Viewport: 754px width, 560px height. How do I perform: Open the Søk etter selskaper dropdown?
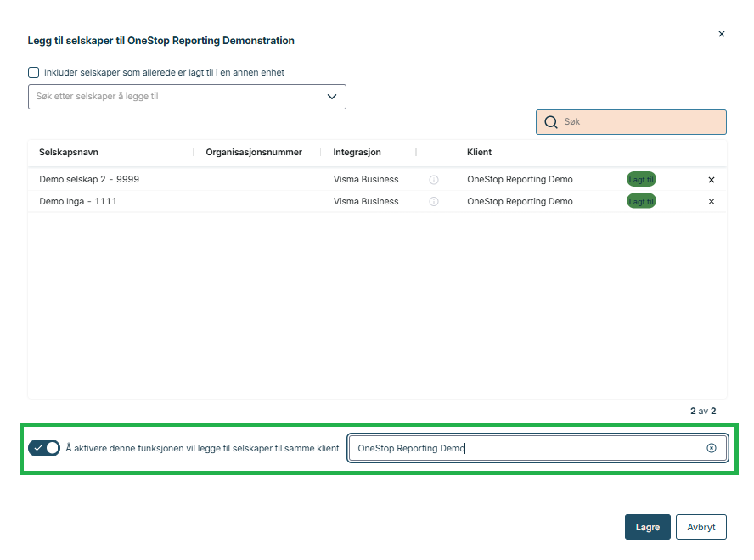pyautogui.click(x=332, y=97)
